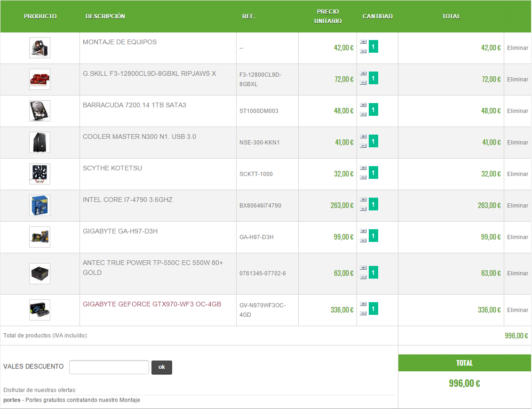Remove G.SKILL RIPJAWS X with Eliminar
This screenshot has height=409, width=532.
(517, 80)
